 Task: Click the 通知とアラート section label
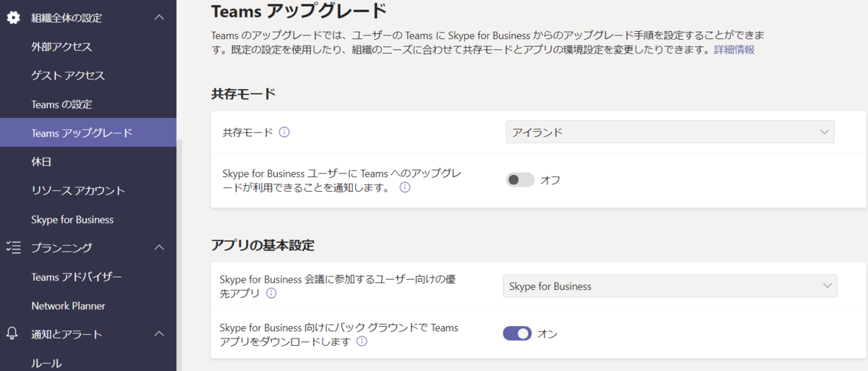[67, 333]
